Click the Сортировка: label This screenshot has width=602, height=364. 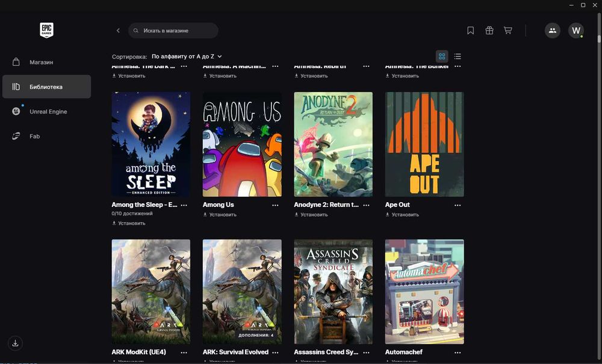[129, 57]
